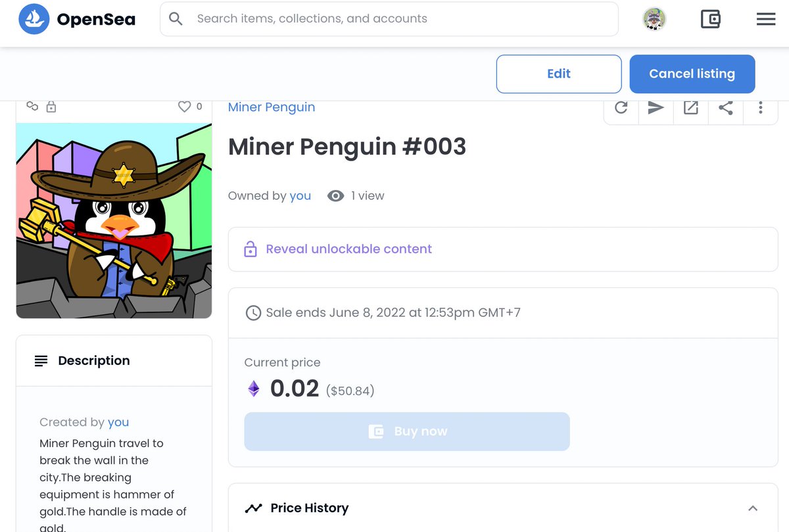Click the Price History heading text

[310, 508]
